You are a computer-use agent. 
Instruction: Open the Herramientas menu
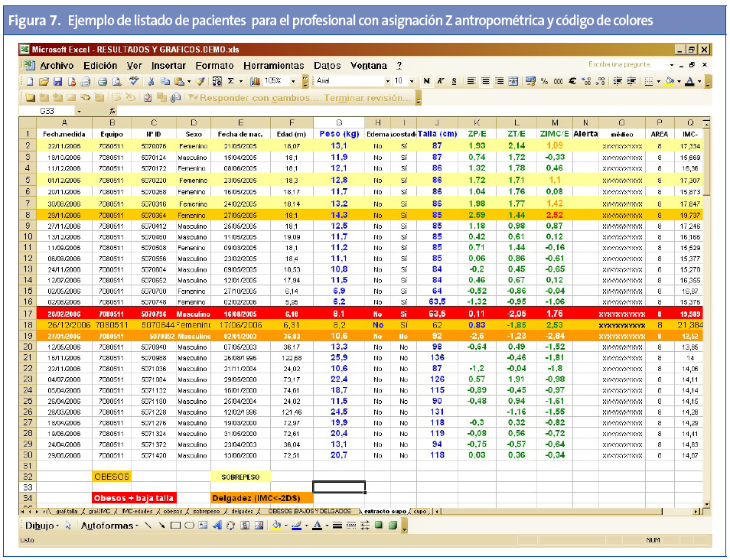click(273, 66)
